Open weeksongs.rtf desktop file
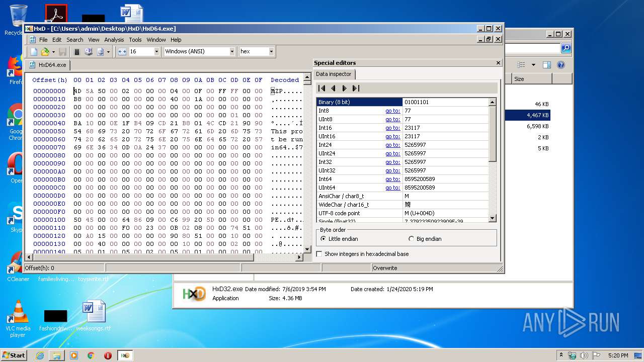Screen dimensions: 644x362 94,316
